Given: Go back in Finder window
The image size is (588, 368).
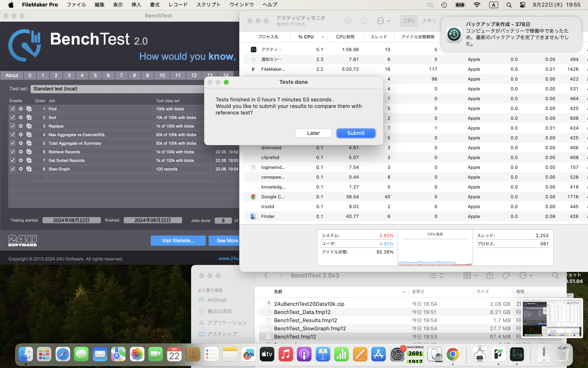Looking at the screenshot, I should pyautogui.click(x=266, y=276).
